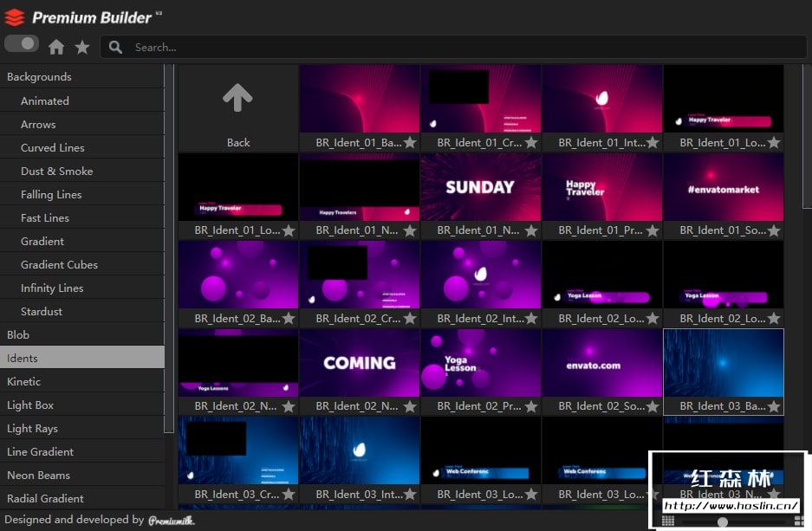Open favorites with the toolbar star icon
Image resolution: width=812 pixels, height=531 pixels.
82,47
